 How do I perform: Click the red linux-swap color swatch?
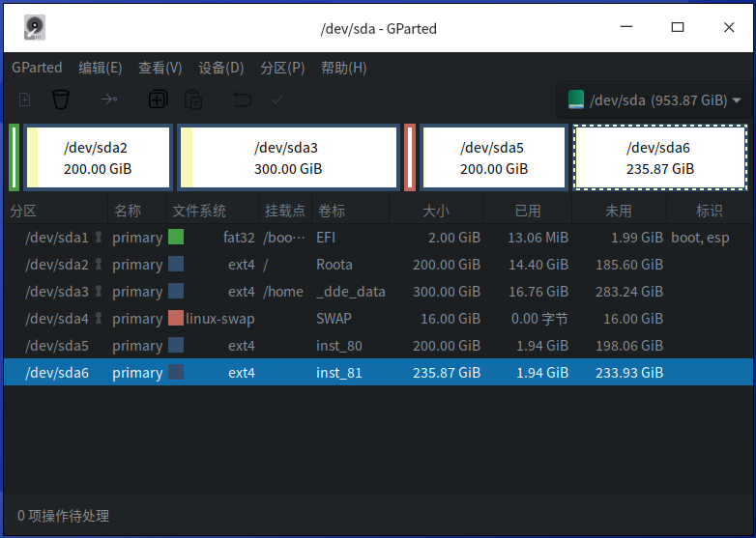pos(176,318)
